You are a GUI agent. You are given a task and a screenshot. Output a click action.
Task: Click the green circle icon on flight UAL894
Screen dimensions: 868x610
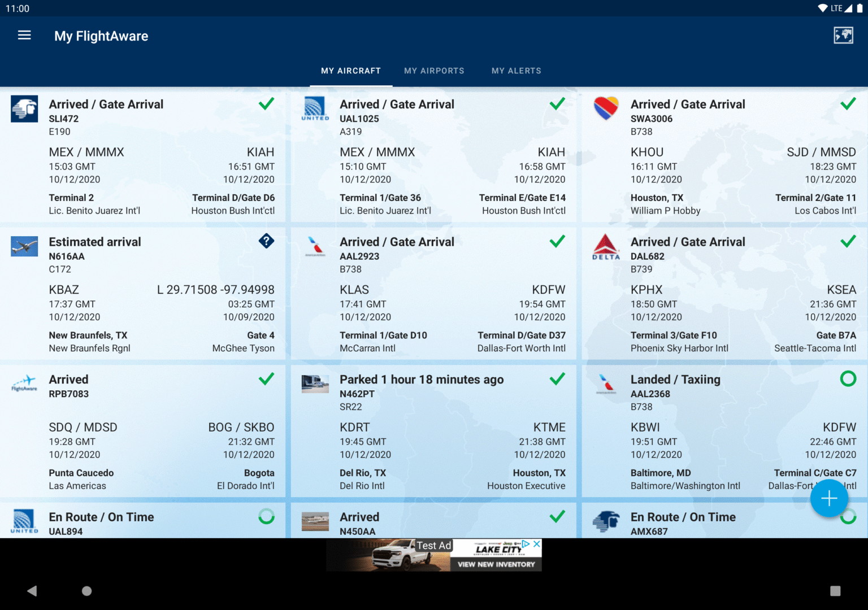(266, 516)
